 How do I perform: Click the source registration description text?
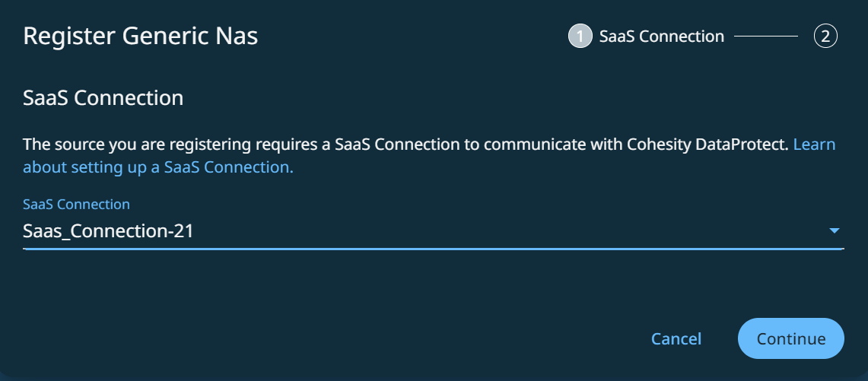click(x=251, y=144)
